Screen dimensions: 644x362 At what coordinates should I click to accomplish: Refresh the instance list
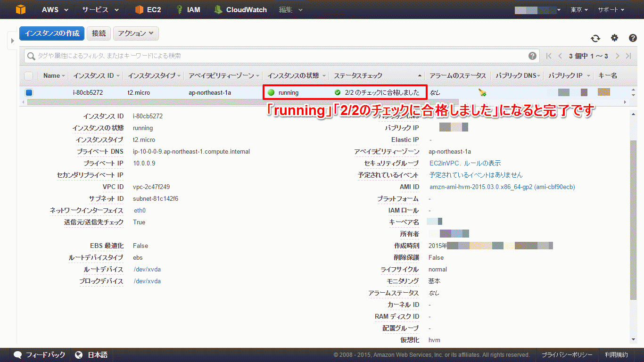(595, 38)
